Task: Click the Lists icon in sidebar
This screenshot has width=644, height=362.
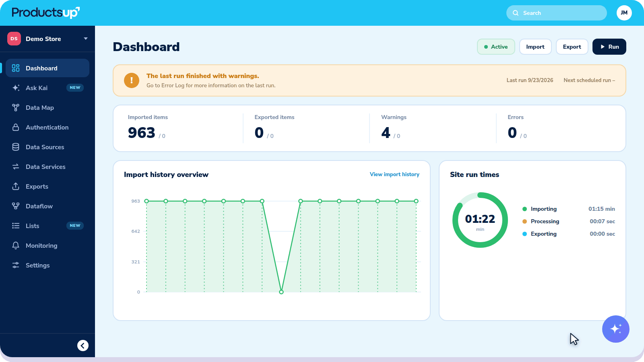Action: [16, 226]
